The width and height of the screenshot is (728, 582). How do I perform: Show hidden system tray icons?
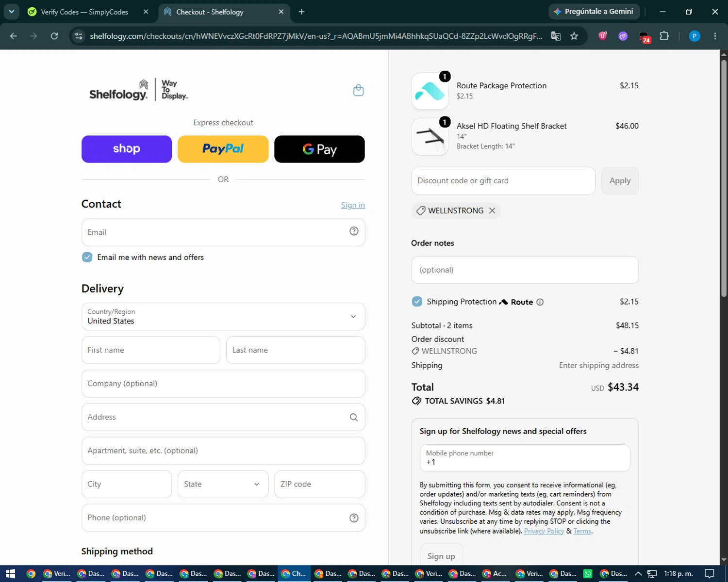[x=638, y=574]
